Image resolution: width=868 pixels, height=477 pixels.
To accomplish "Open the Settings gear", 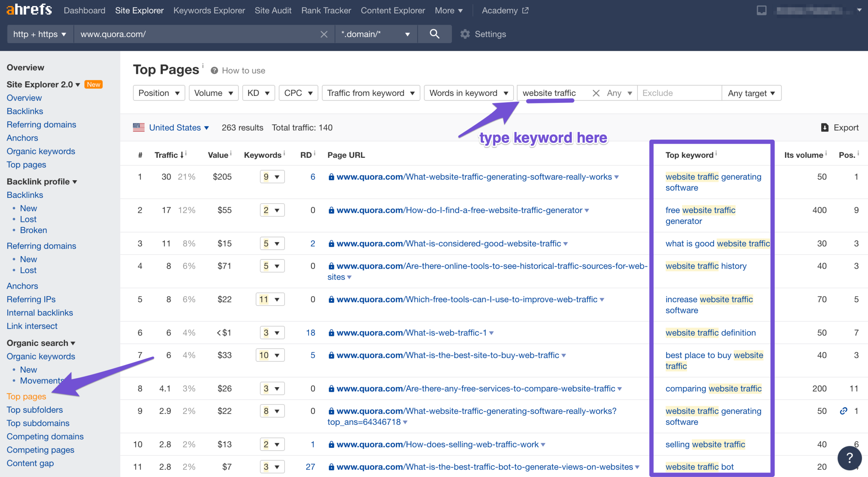I will tap(465, 34).
